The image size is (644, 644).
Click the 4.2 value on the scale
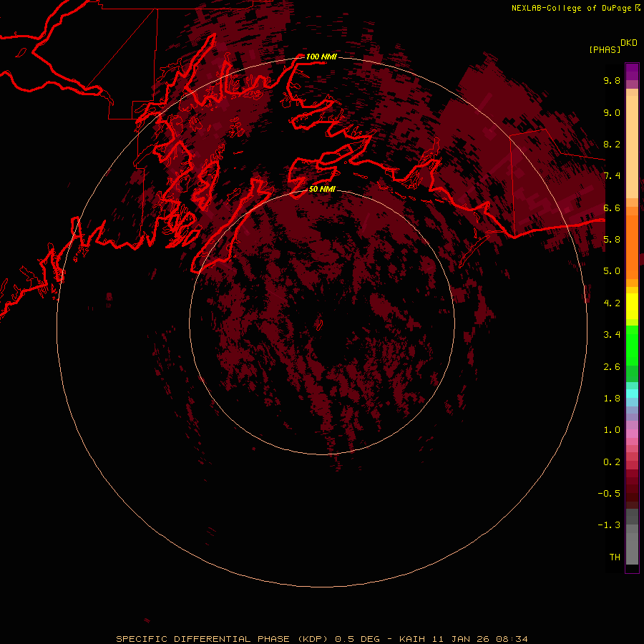[612, 303]
